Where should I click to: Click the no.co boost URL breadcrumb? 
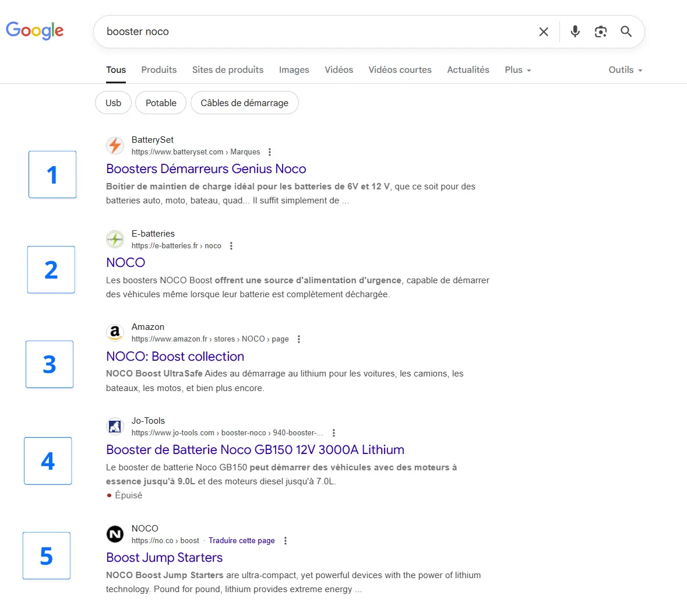click(x=165, y=541)
